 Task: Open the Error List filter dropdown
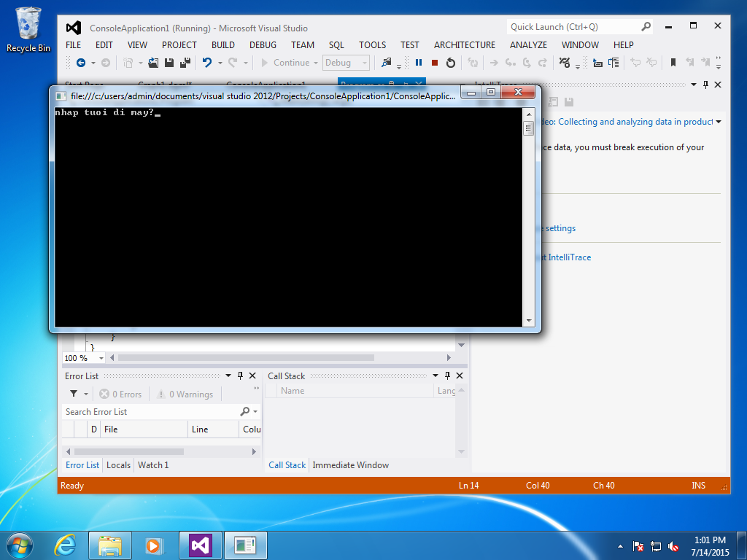86,394
